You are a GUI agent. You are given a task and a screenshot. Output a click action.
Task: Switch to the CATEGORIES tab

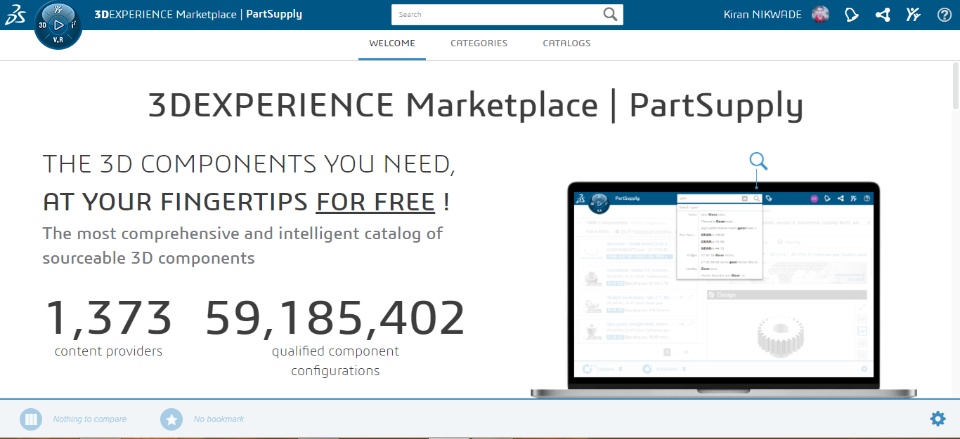pos(479,43)
